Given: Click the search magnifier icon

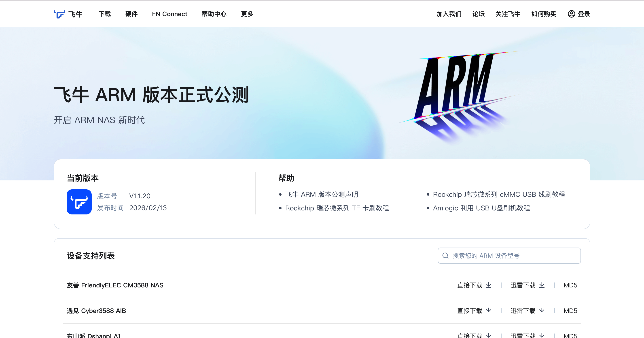Looking at the screenshot, I should point(445,256).
